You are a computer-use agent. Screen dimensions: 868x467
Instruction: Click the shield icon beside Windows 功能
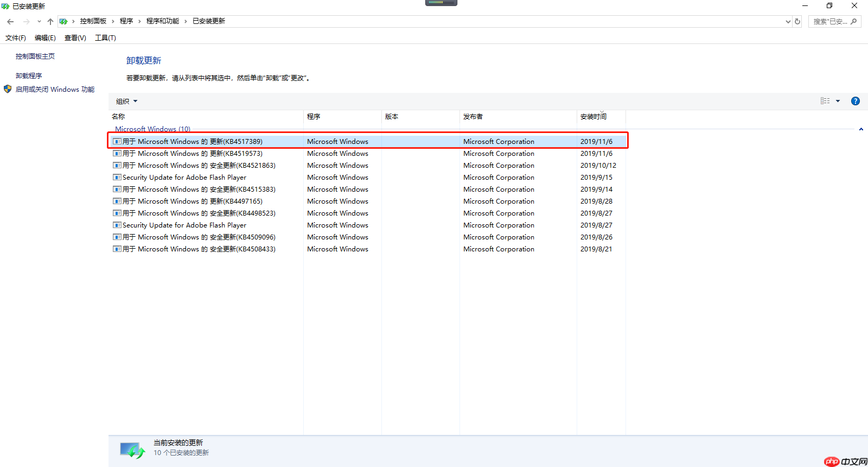tap(8, 89)
